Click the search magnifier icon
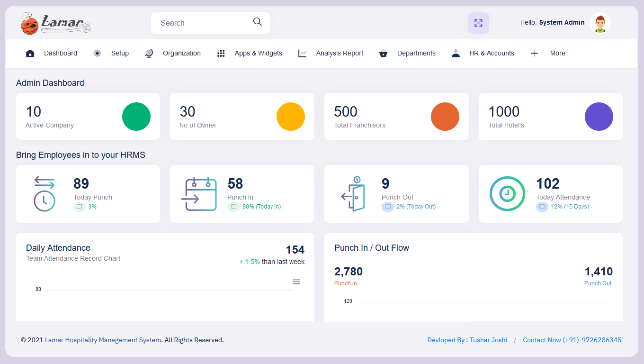This screenshot has width=644, height=364. pyautogui.click(x=257, y=22)
